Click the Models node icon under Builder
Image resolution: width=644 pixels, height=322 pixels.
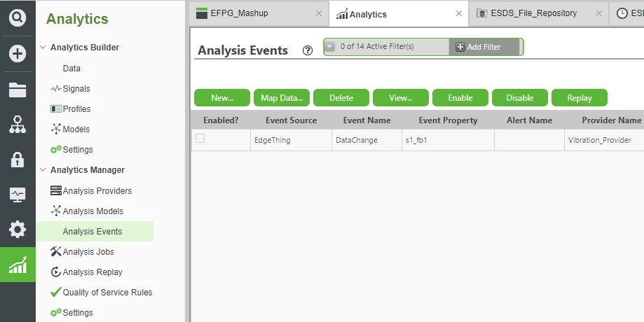(x=56, y=129)
